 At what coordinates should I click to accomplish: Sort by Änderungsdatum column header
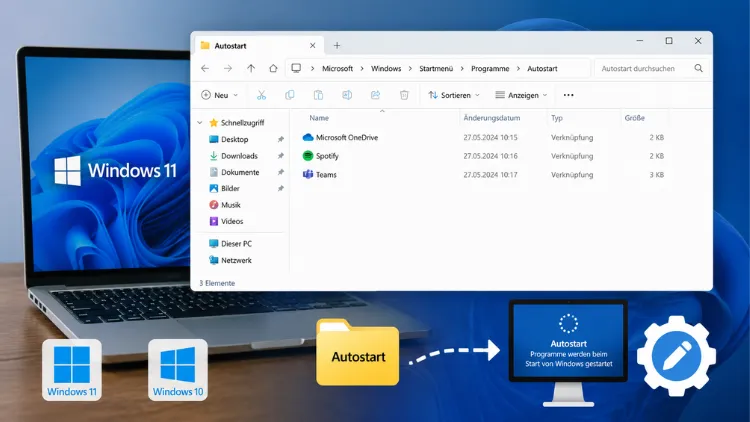point(492,118)
